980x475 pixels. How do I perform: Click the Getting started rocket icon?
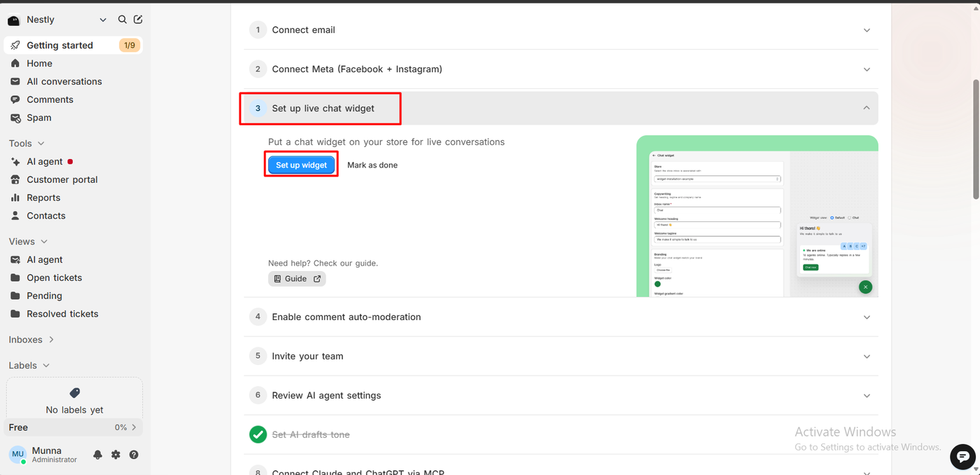click(x=15, y=46)
